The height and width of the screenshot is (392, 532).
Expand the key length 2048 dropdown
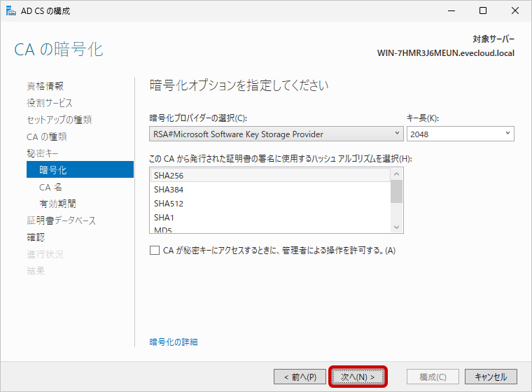coord(460,134)
